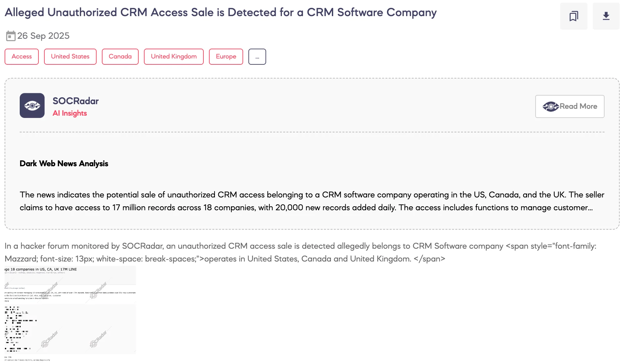Select the Europe tag

pyautogui.click(x=226, y=56)
